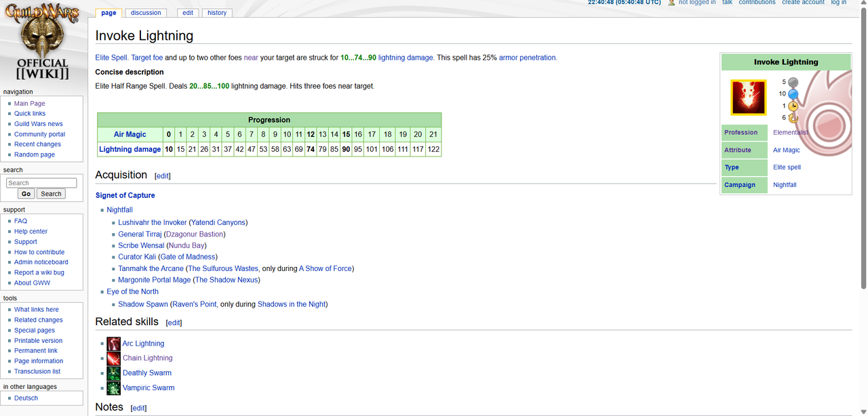Open the edit tab
Viewport: 868px width, 416px height.
pos(188,13)
